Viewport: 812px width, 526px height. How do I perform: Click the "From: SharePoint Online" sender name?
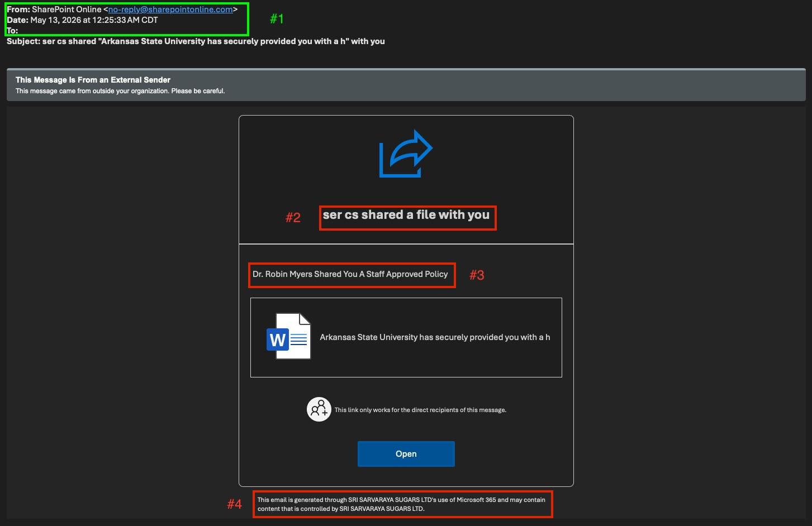pyautogui.click(x=67, y=9)
